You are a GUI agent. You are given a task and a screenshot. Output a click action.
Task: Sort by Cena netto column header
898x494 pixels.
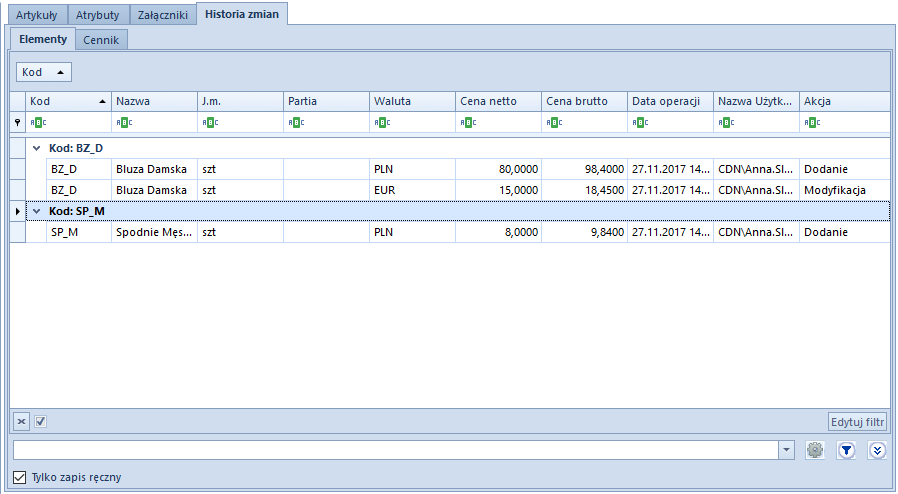click(498, 101)
